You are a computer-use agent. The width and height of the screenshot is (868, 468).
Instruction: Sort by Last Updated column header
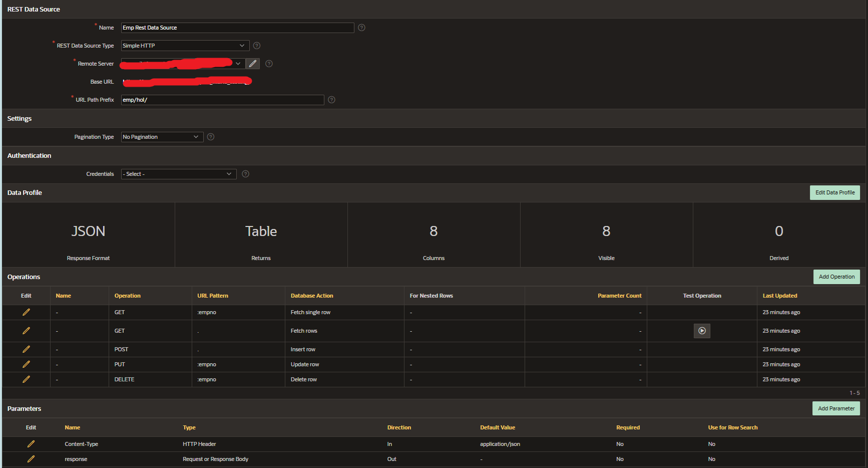(x=780, y=296)
